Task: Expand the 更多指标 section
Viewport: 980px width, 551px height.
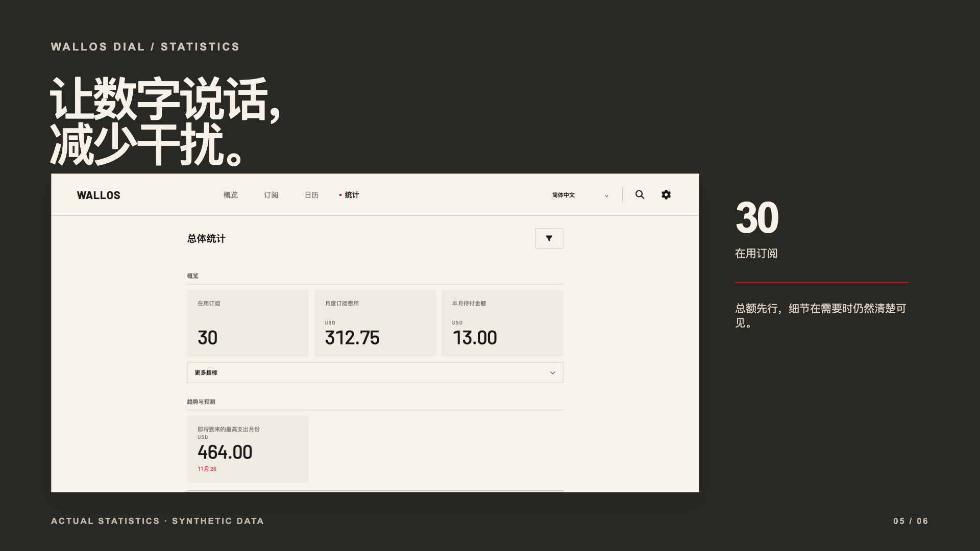Action: point(375,372)
